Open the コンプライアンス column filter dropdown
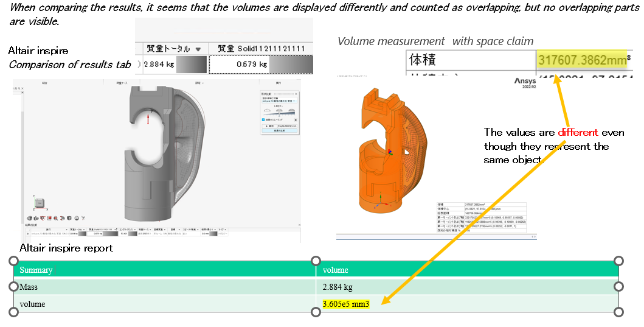 135,230
